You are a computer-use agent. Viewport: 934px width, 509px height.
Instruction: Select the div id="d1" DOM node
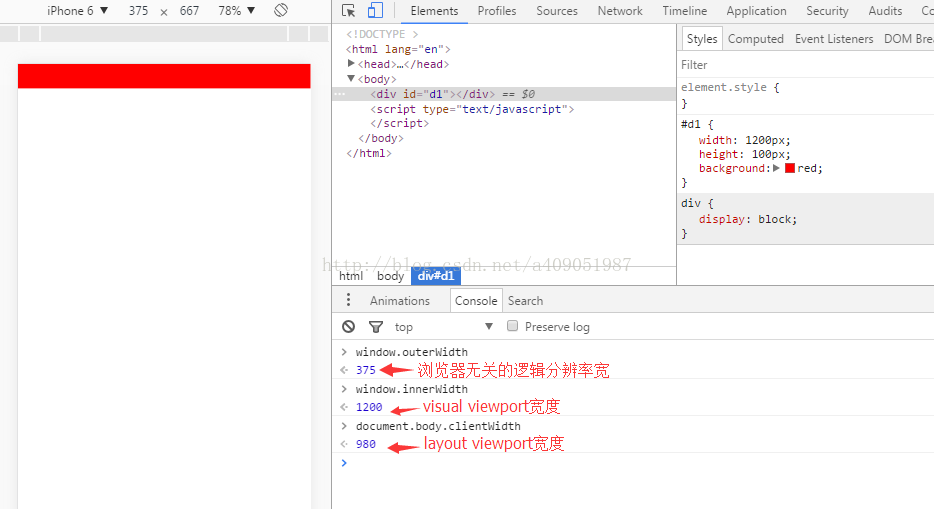[x=504, y=94]
